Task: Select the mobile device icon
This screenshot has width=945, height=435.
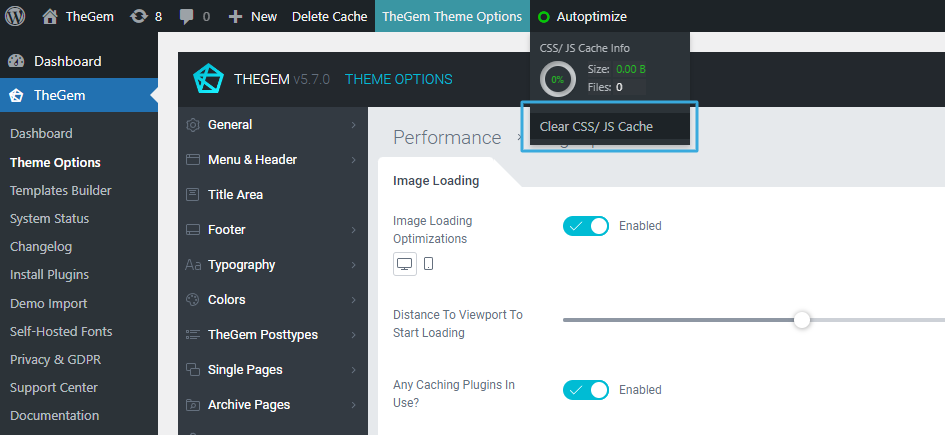Action: click(x=429, y=264)
